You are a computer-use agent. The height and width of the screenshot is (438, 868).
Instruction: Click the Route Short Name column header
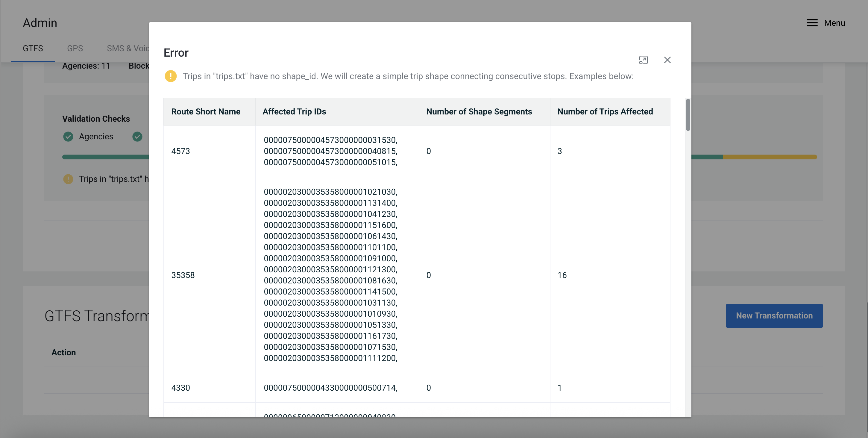(206, 112)
